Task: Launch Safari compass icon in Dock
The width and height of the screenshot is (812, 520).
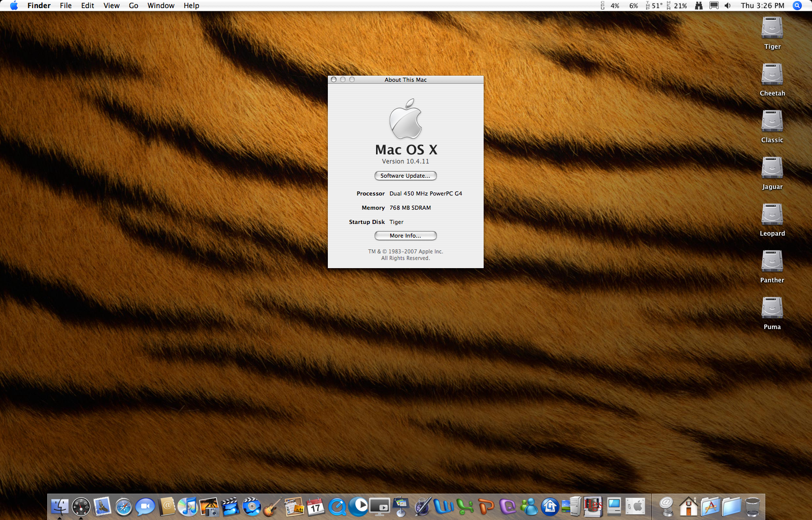Action: pyautogui.click(x=123, y=506)
